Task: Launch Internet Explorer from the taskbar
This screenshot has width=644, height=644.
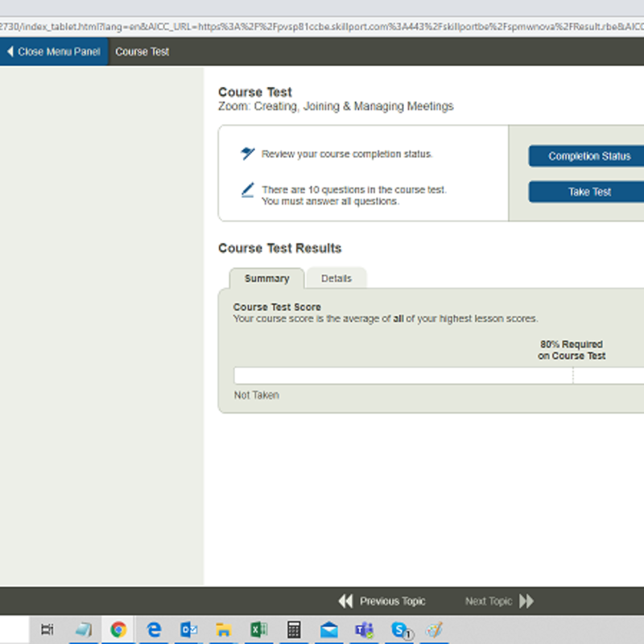Action: pos(154,630)
